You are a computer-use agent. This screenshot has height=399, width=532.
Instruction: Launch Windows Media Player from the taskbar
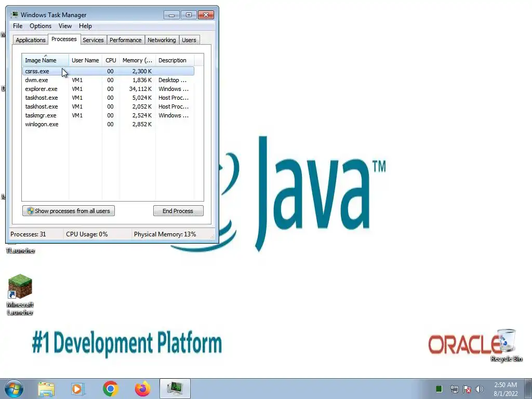[77, 389]
